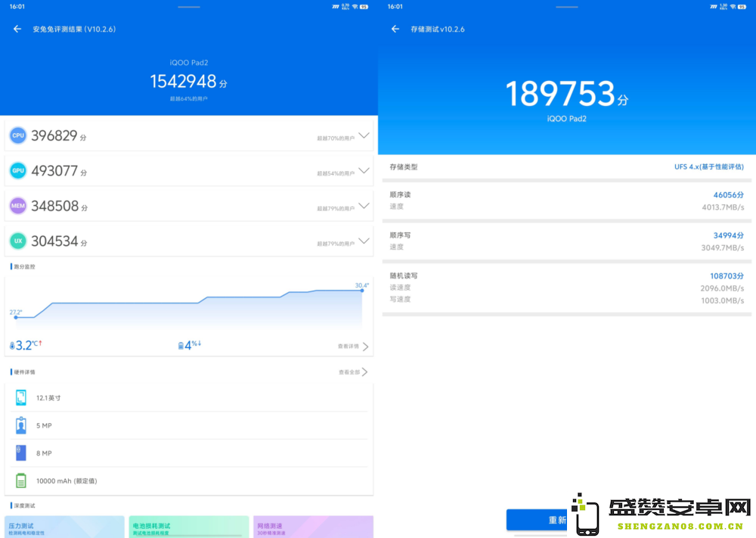Open the 电池损耗测试 battery wear card

click(189, 527)
